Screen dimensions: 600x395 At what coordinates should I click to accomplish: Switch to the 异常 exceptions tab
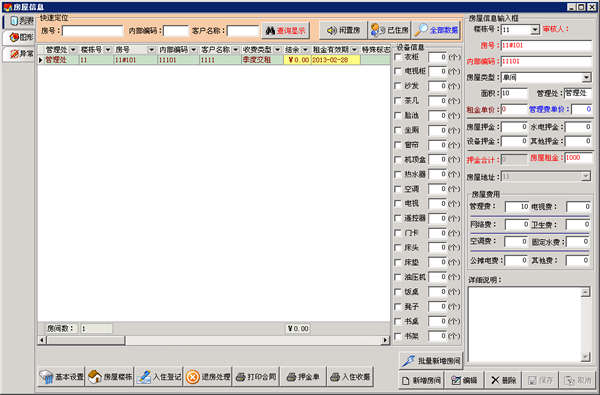19,54
